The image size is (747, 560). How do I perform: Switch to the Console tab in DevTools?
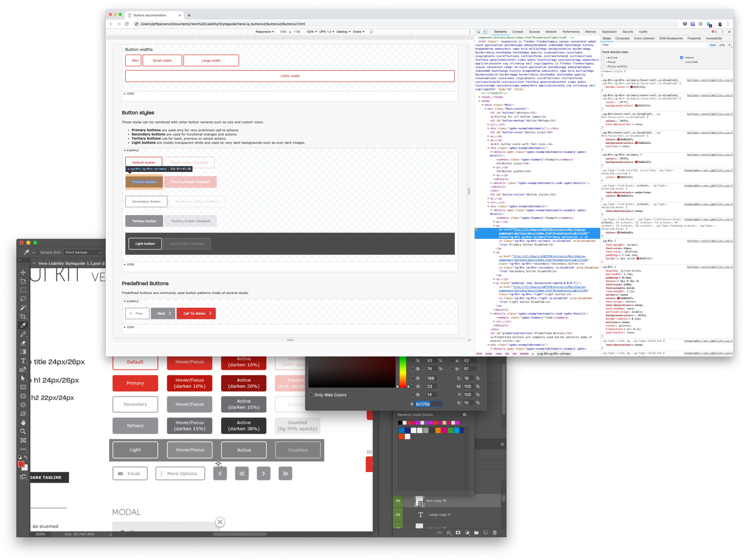click(517, 32)
